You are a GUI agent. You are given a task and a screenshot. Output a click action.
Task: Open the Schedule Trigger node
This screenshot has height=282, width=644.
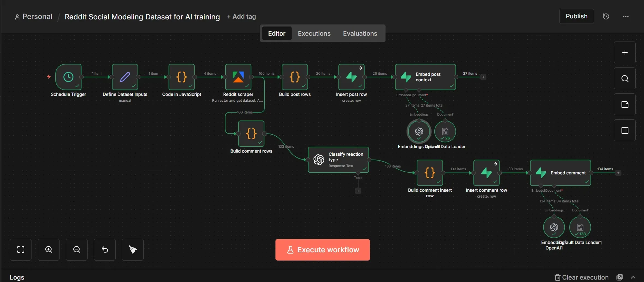(69, 77)
